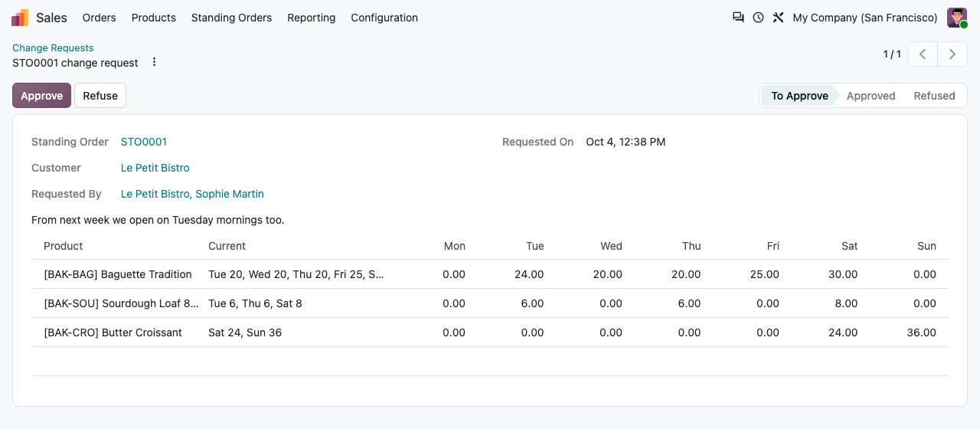This screenshot has width=980, height=429.
Task: Click the Approve button
Action: pyautogui.click(x=41, y=96)
